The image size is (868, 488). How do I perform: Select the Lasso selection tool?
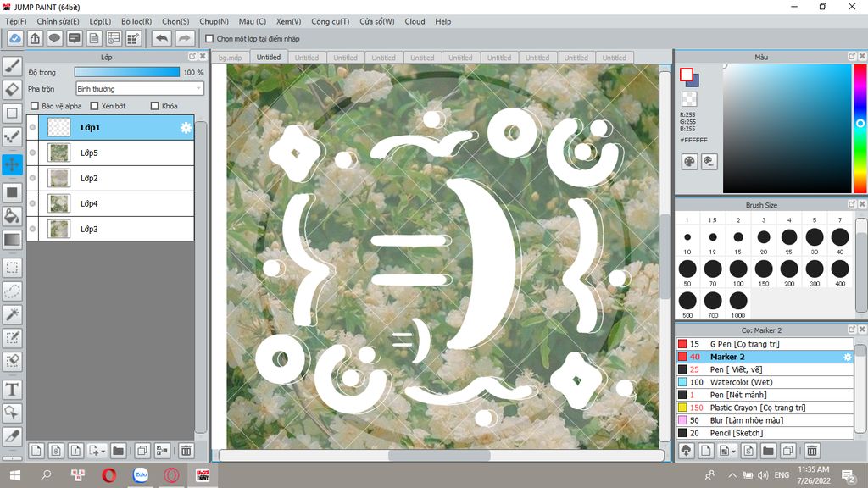pos(12,291)
